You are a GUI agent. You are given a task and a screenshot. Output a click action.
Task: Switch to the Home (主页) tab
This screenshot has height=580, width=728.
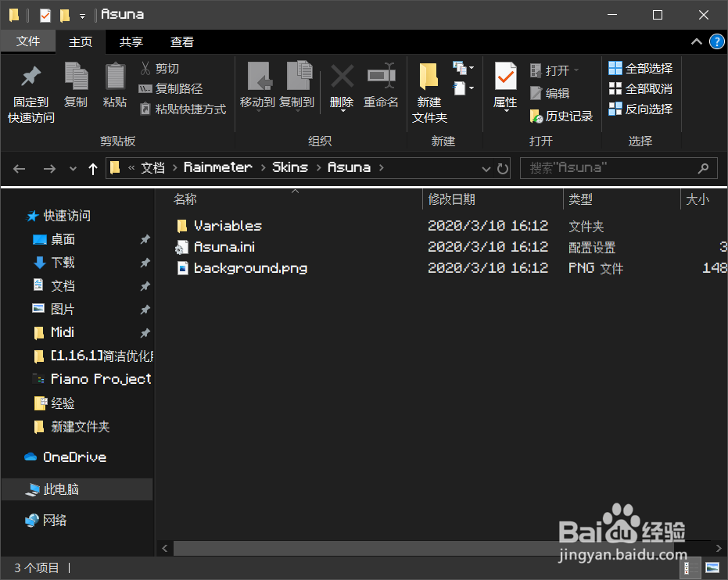point(81,42)
